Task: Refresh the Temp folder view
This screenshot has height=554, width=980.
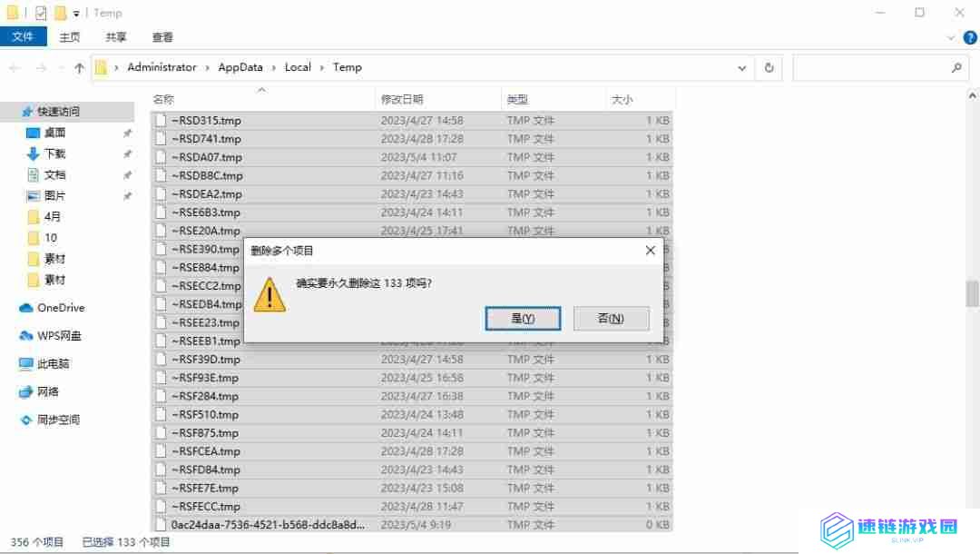Action: (x=769, y=67)
